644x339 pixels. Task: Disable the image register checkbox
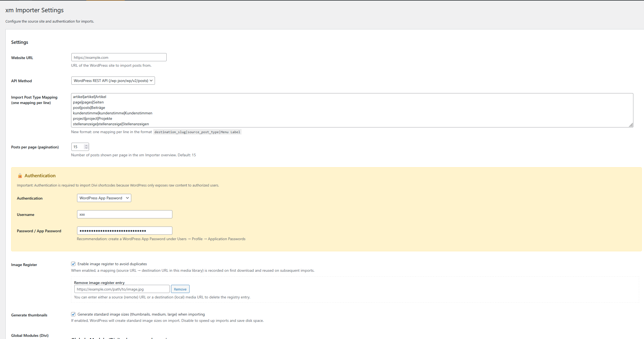pyautogui.click(x=73, y=264)
